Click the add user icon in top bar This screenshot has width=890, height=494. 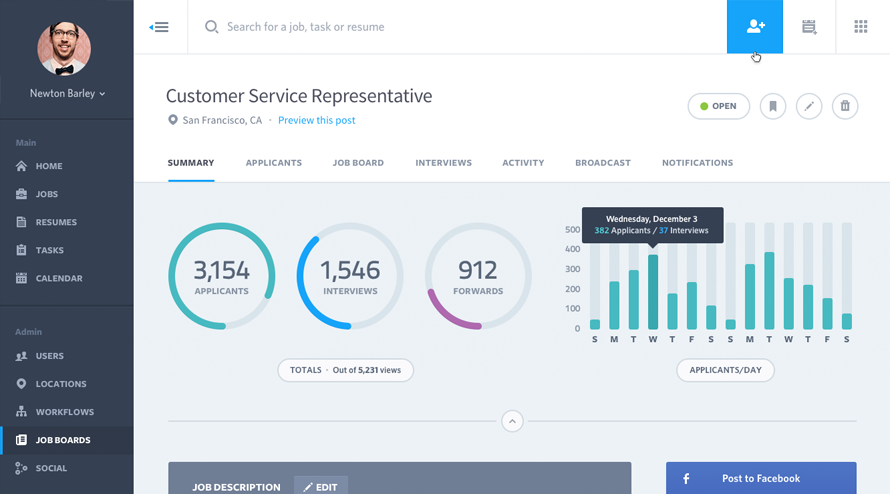(755, 27)
